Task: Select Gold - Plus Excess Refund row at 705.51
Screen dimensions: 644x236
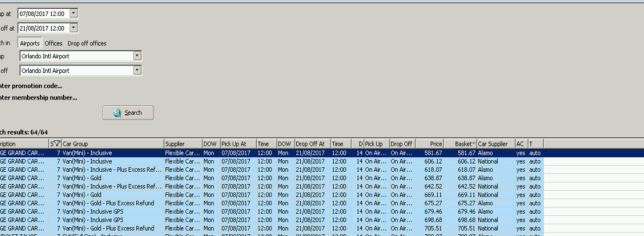Action: click(272, 228)
